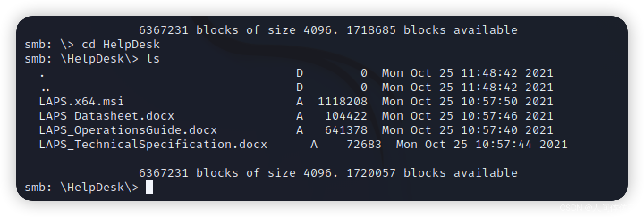Click the file size 104422

[x=346, y=116]
